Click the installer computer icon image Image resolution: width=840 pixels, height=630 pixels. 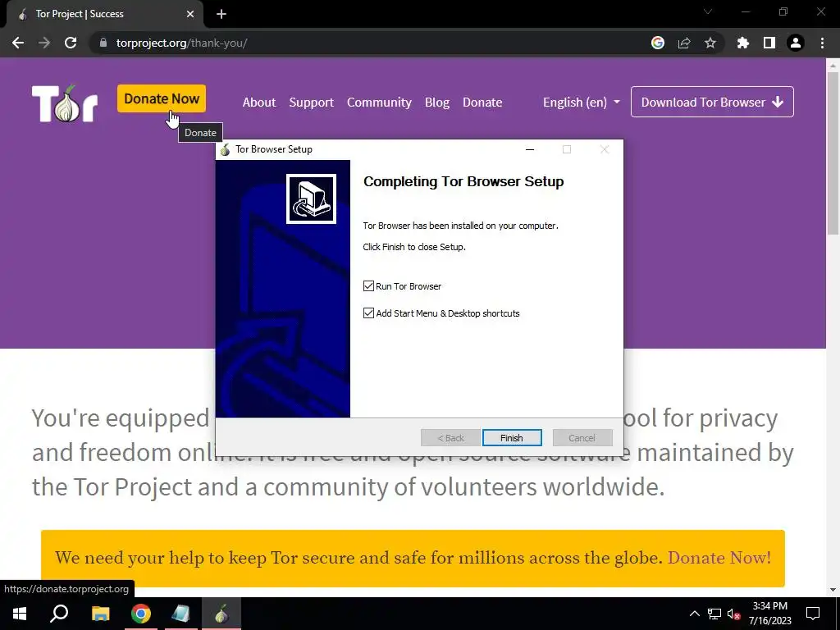click(311, 199)
